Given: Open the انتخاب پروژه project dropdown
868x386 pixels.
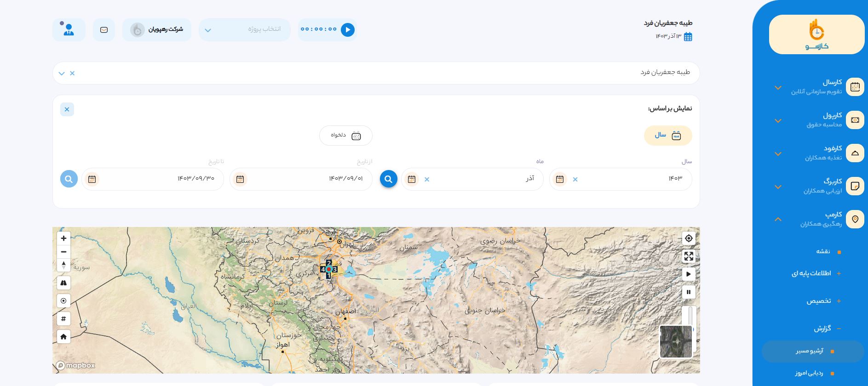Looking at the screenshot, I should coord(245,30).
